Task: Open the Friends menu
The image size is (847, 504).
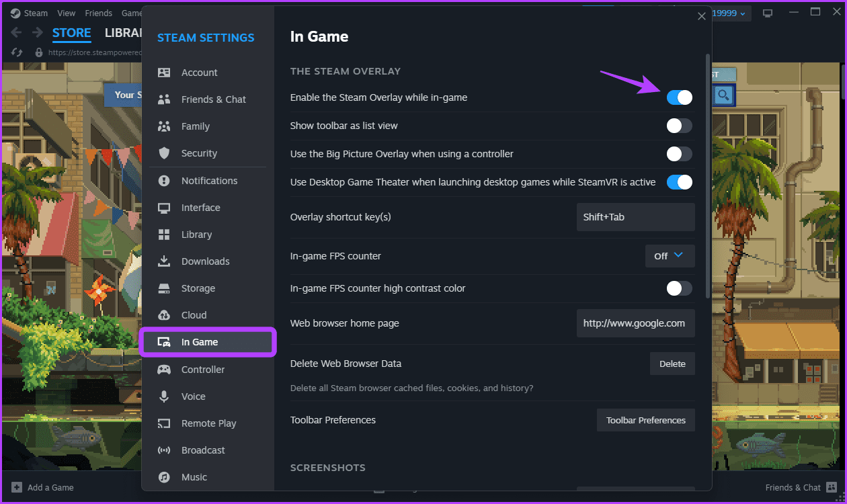Action: [x=99, y=13]
